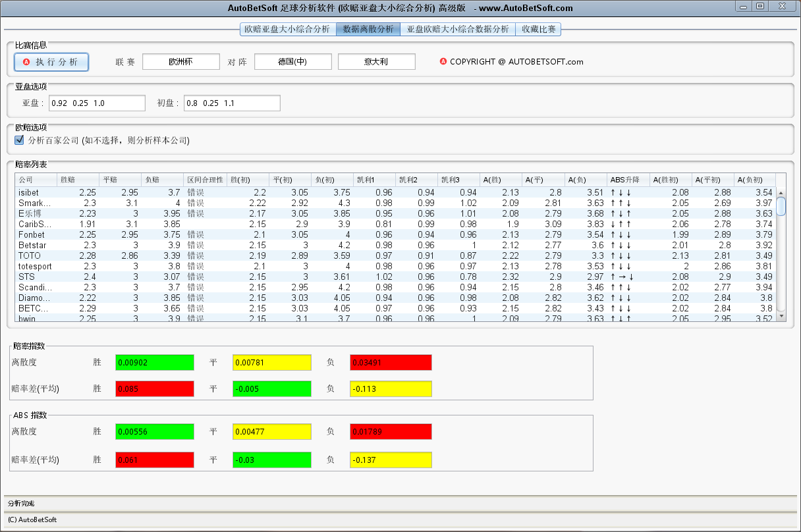
Task: Click the ABS升降 column header
Action: (628, 180)
